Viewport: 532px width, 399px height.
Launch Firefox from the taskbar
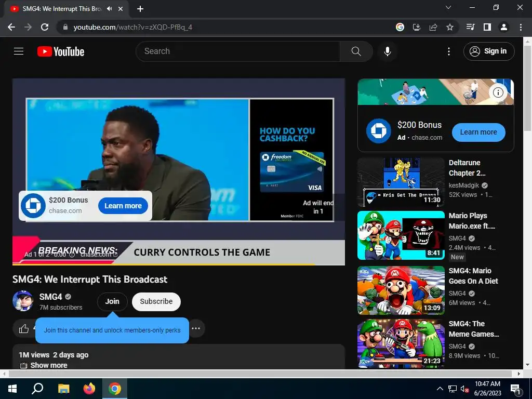coord(89,389)
